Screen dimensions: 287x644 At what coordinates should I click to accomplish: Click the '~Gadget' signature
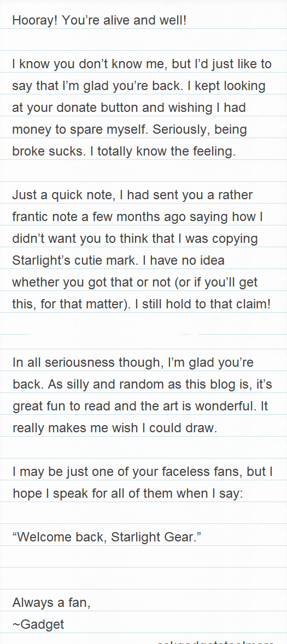pyautogui.click(x=38, y=625)
